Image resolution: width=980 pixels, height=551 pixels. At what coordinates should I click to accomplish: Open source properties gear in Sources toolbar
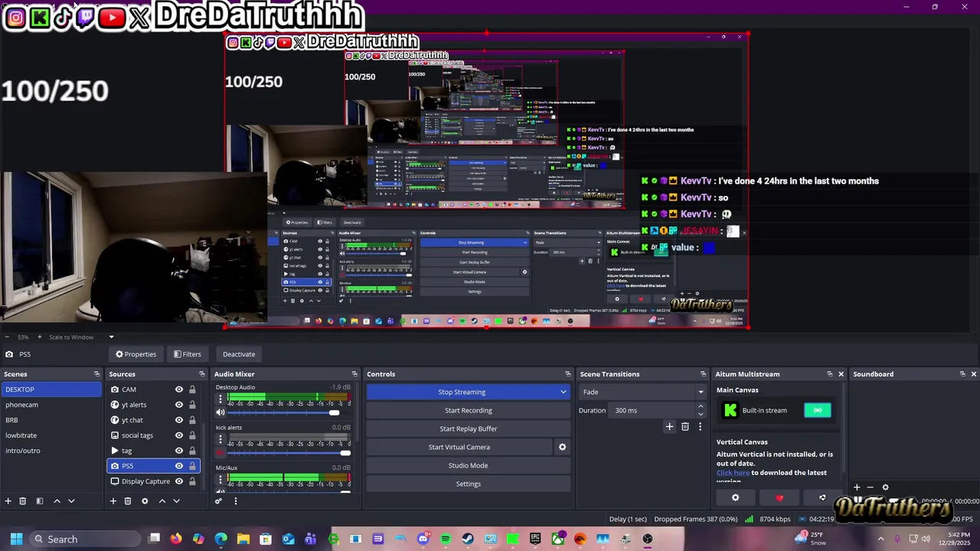(x=145, y=501)
